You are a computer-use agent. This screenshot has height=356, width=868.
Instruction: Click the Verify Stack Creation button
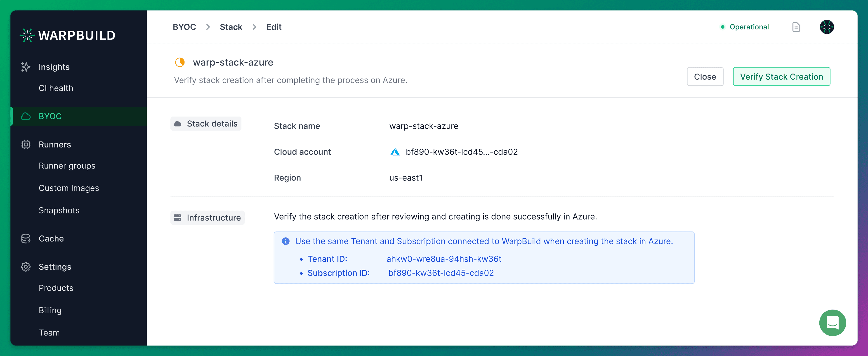click(782, 76)
